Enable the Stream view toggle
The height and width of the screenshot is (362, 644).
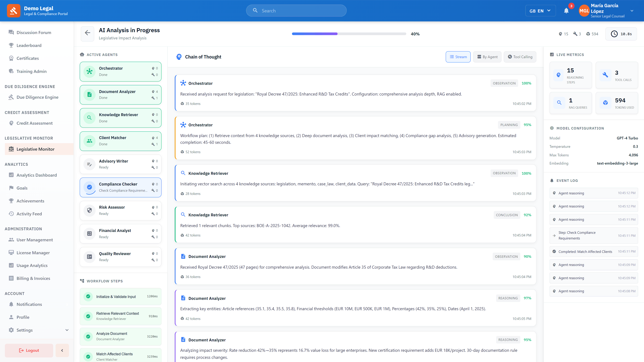458,57
